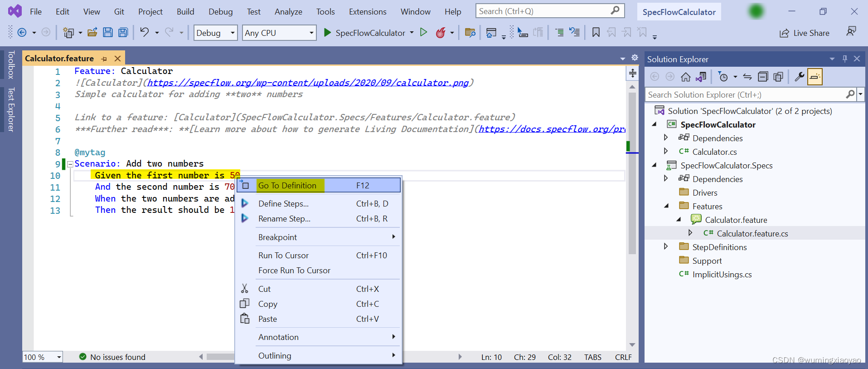Click the vertical scrollbar down arrow
868x369 pixels.
(632, 345)
